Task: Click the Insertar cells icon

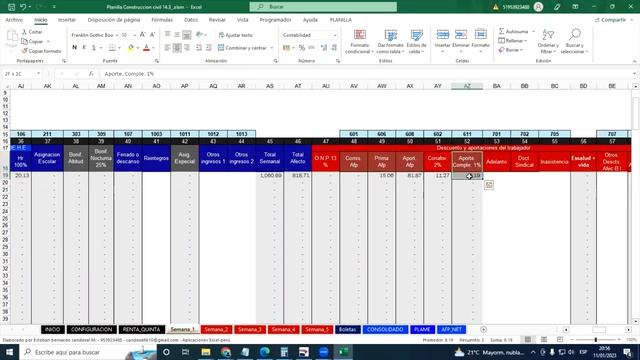Action: 442,35
